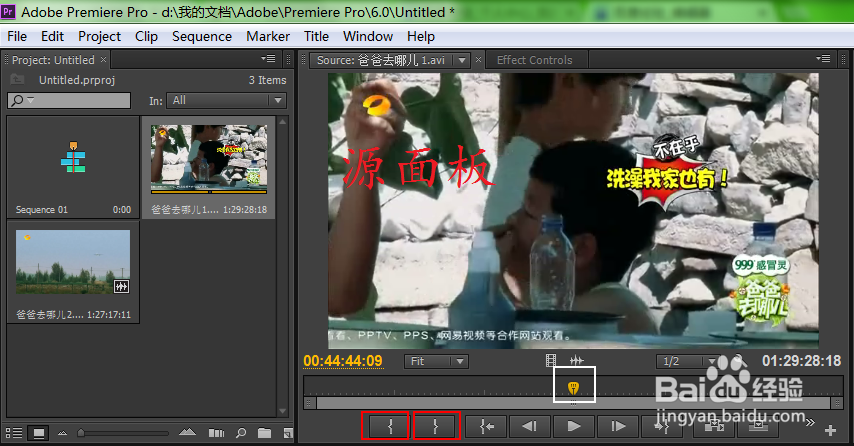Open the Marker menu
The height and width of the screenshot is (446, 854).
267,36
